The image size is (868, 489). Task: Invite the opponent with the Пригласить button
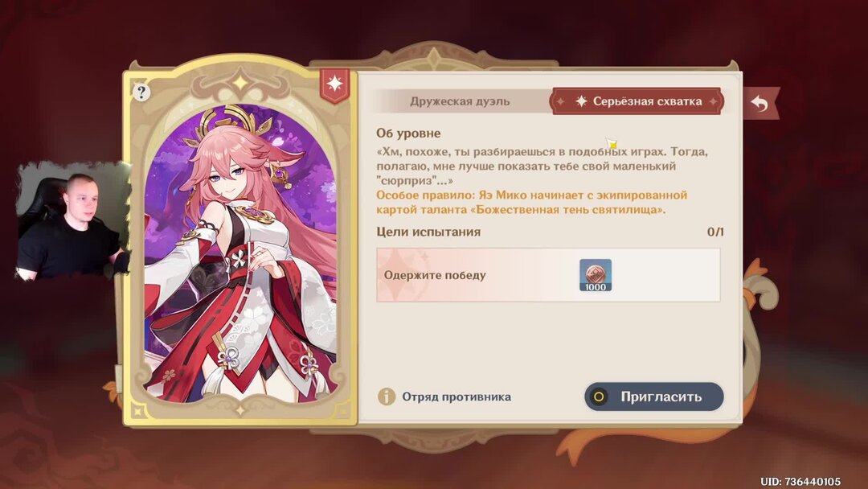click(653, 397)
